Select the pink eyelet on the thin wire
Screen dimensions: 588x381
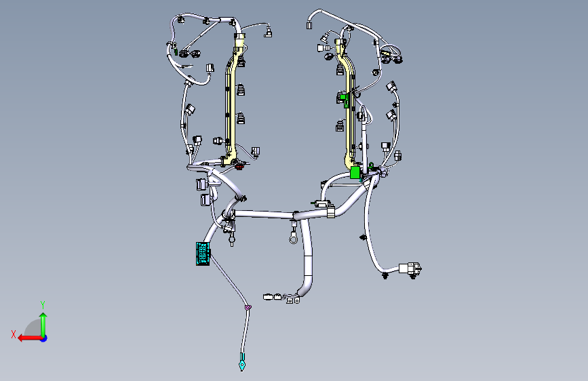click(x=248, y=308)
